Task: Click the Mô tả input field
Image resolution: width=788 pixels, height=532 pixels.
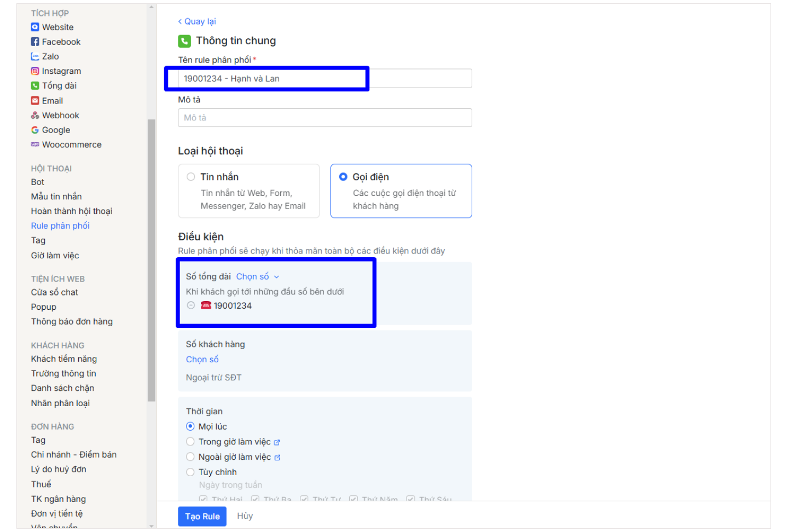Action: point(325,118)
